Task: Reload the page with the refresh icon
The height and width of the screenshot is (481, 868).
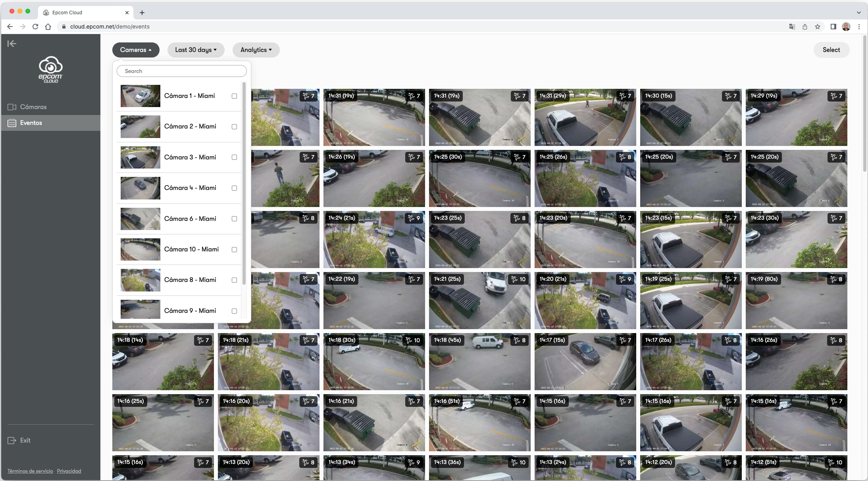Action: 35,27
